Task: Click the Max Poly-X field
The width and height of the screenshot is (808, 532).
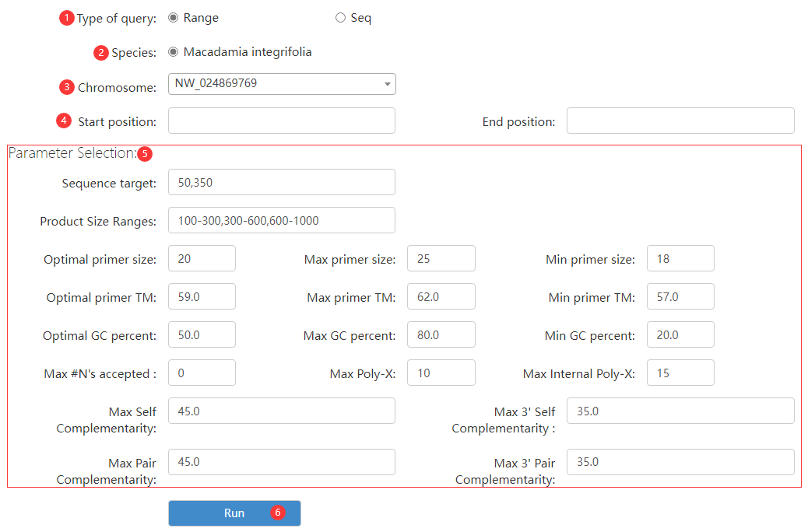Action: (441, 373)
